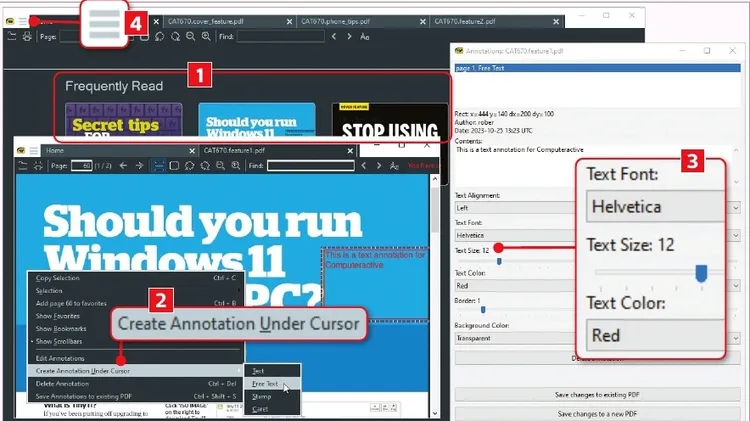
Task: Choose Edit Annotations from context menu
Action: (135, 358)
